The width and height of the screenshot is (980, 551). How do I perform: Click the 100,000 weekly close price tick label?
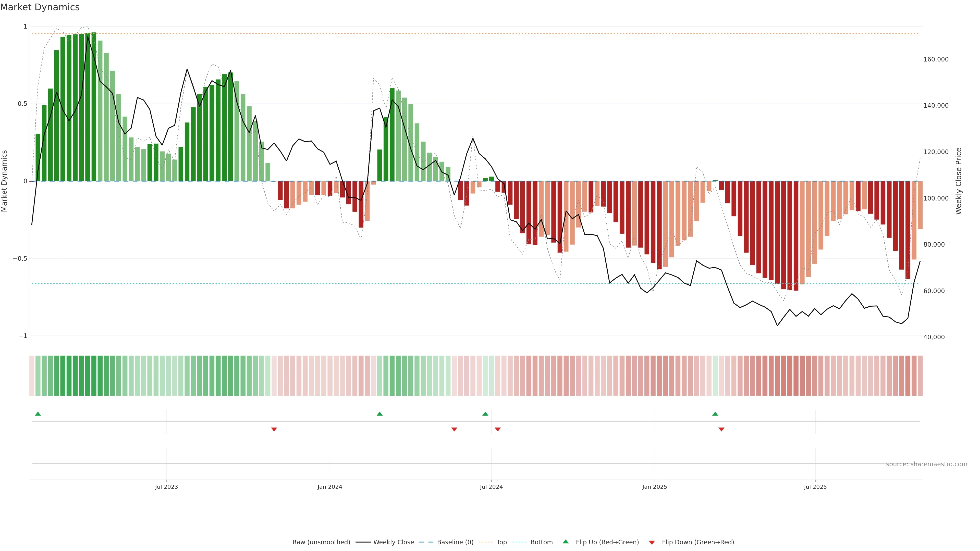(936, 198)
